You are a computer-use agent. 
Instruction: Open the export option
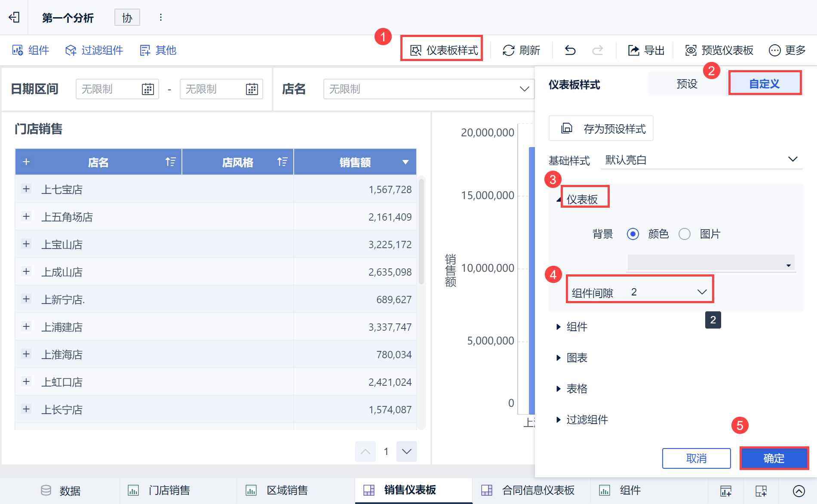click(x=646, y=50)
